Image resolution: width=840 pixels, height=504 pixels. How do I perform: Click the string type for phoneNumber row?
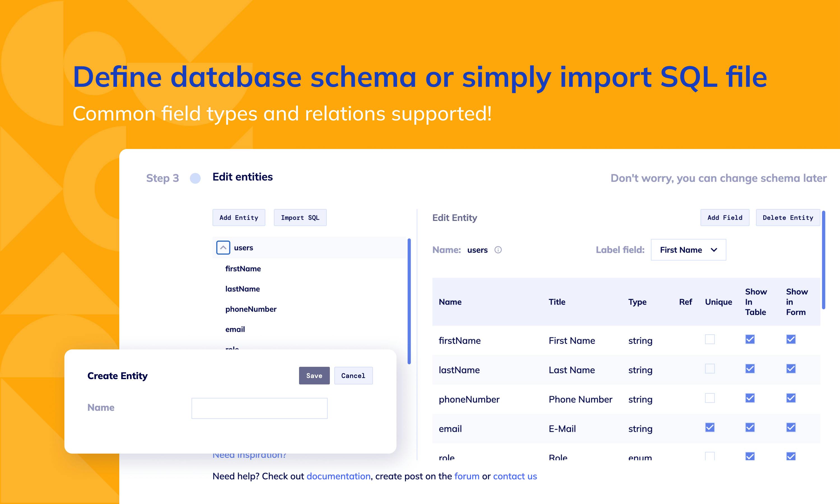pos(640,400)
